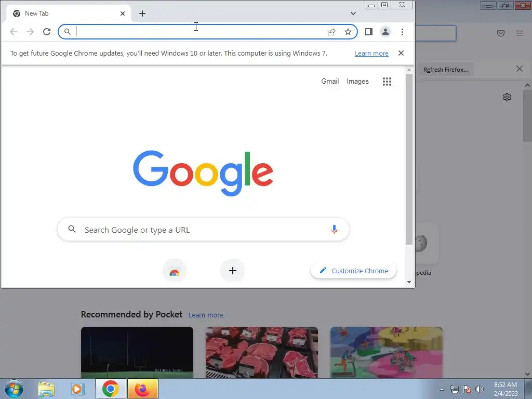This screenshot has height=399, width=532.
Task: Click the magnifier icon in Google's search box
Action: [x=72, y=229]
